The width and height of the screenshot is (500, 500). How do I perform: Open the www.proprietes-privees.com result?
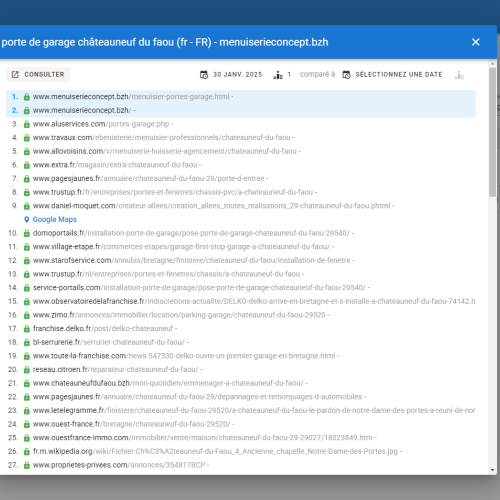(x=119, y=465)
